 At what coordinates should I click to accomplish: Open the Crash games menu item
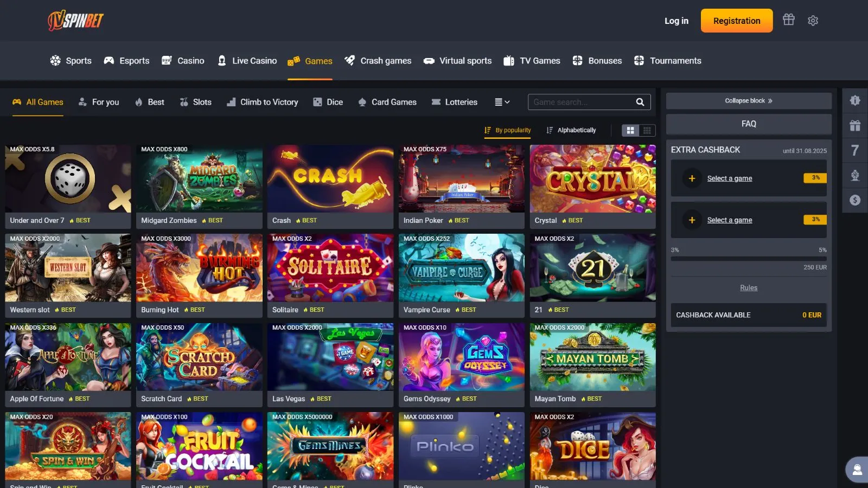pyautogui.click(x=378, y=61)
